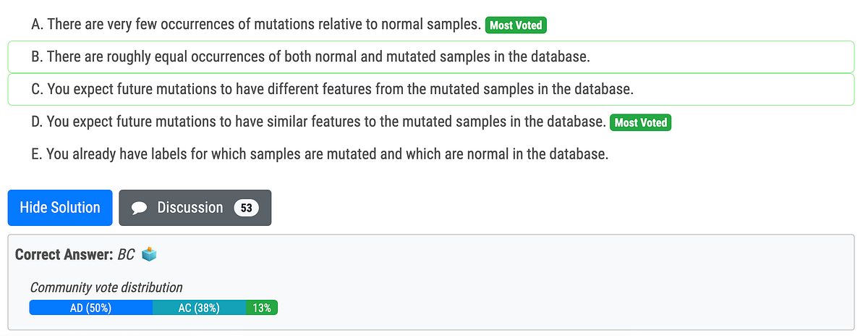Open the Discussion thread

pyautogui.click(x=190, y=208)
